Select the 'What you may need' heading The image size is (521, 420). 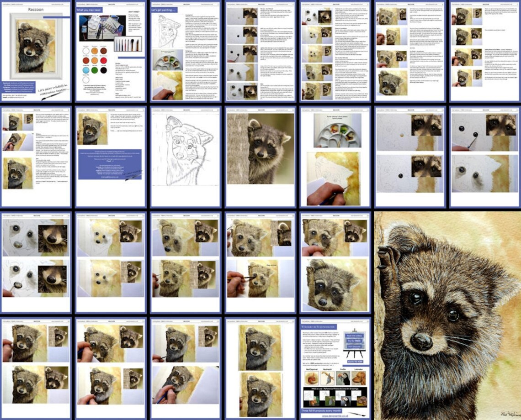pyautogui.click(x=90, y=10)
